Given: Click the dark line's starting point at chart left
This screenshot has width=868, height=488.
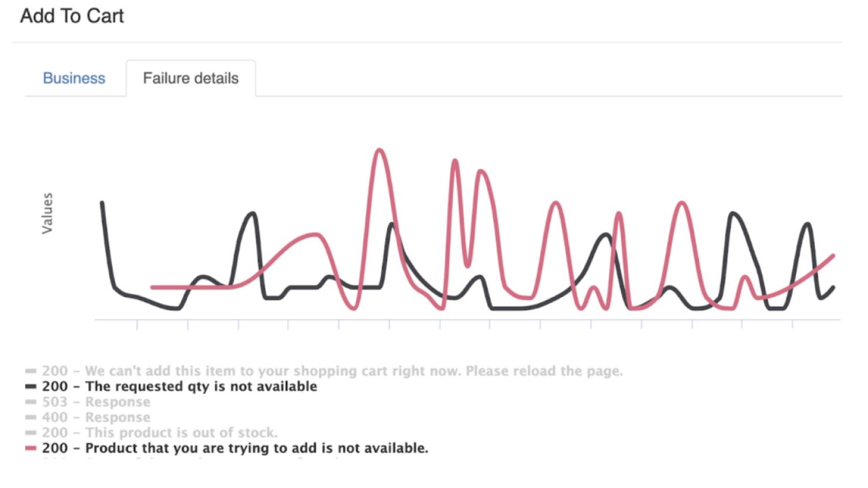Looking at the screenshot, I should tap(102, 203).
